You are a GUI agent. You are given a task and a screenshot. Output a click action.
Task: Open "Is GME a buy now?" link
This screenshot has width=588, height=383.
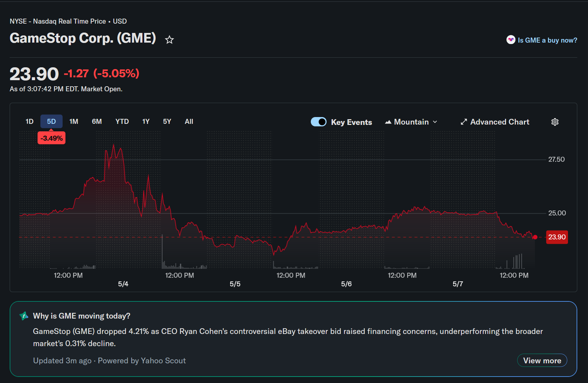point(547,40)
